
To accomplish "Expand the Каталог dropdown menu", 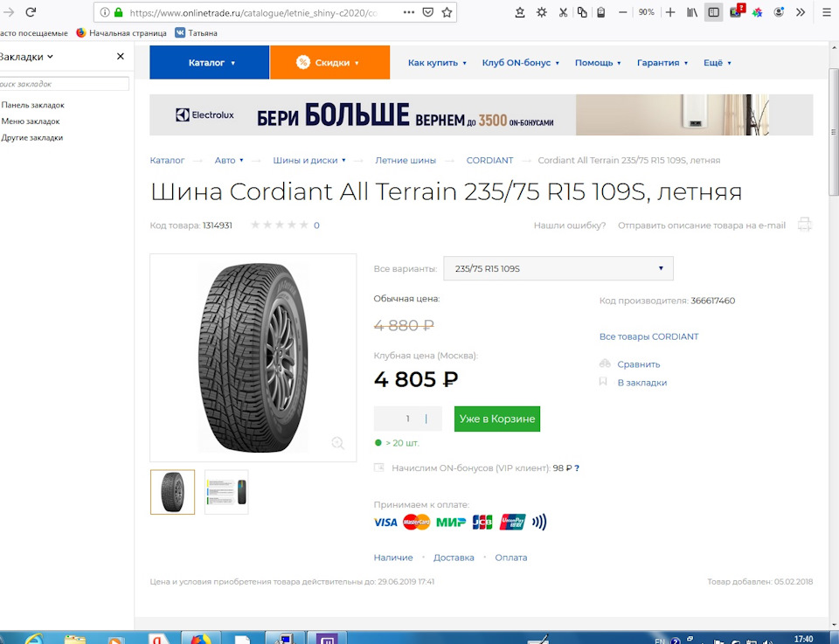I will click(210, 63).
